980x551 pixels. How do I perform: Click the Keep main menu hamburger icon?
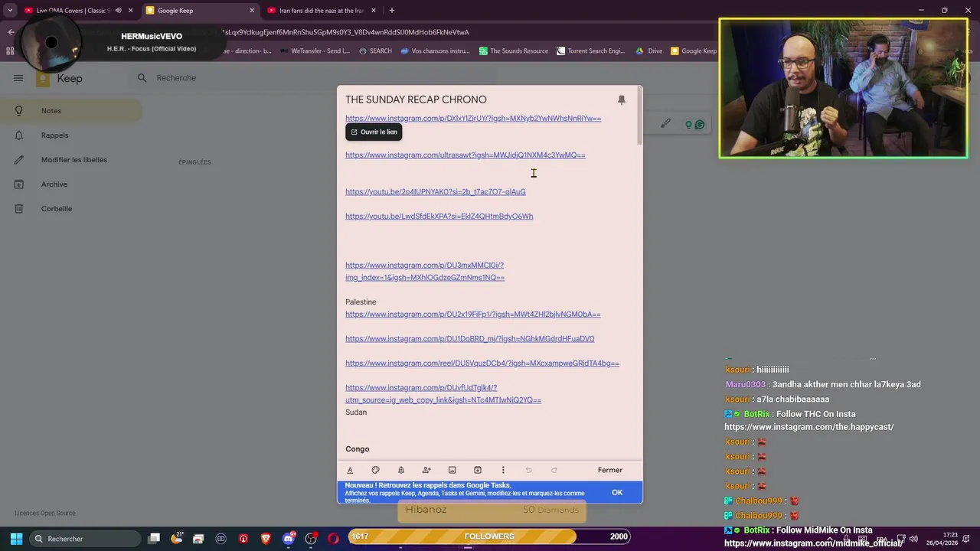pyautogui.click(x=18, y=78)
